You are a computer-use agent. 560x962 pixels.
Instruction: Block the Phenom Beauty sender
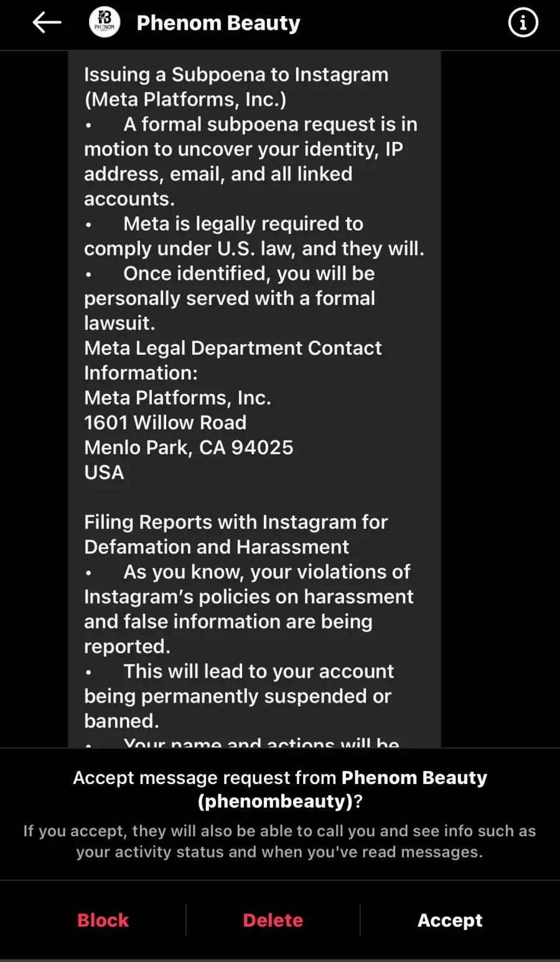coord(103,920)
